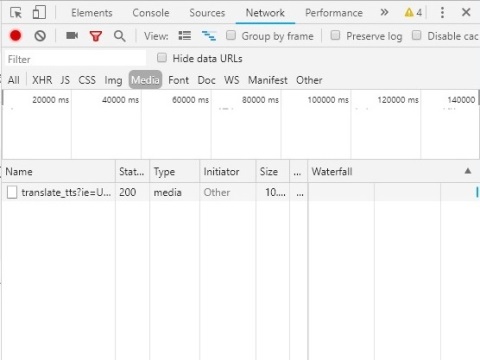Screen dimensions: 480x360
Task: Tick the Disable cache checkbox
Action: coord(416,35)
